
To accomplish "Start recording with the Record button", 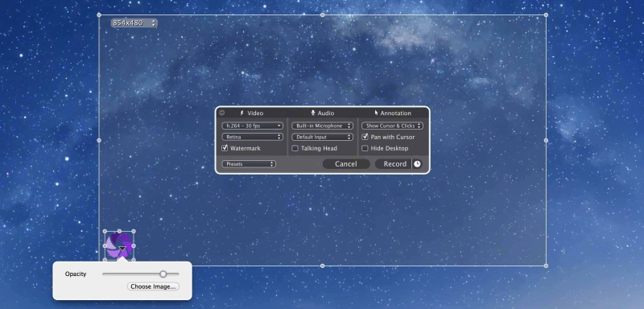I will tap(394, 163).
